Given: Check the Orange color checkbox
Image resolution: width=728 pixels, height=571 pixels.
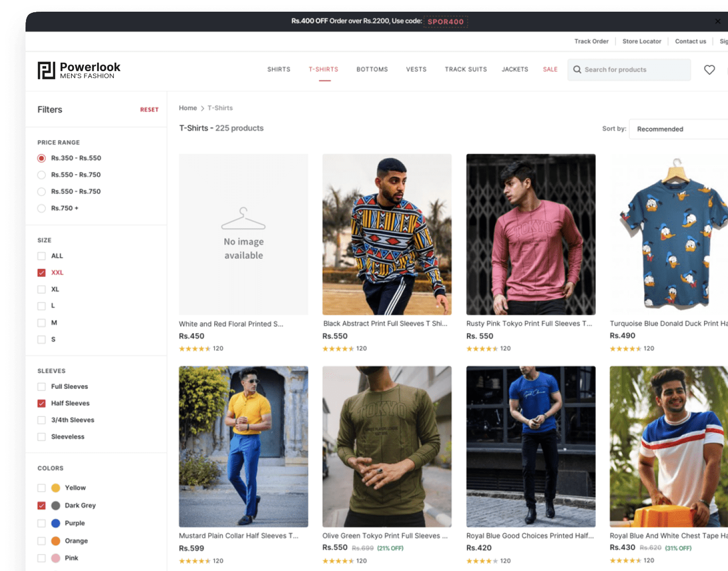Looking at the screenshot, I should pos(41,541).
